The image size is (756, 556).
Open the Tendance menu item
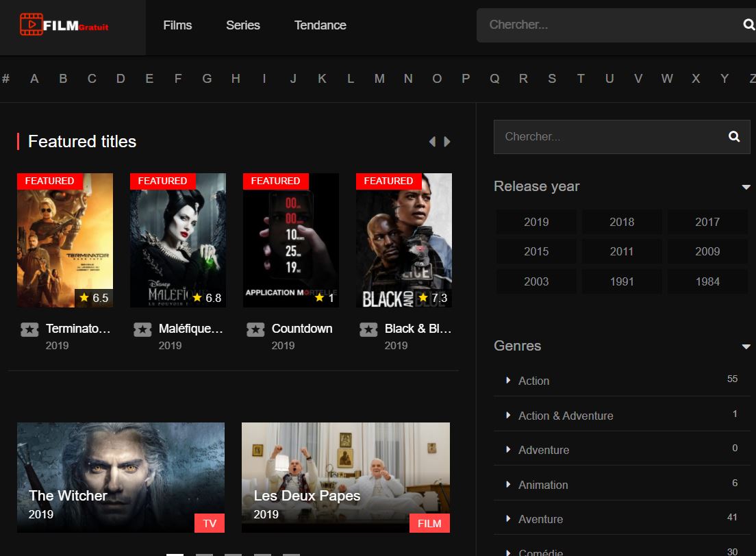[x=320, y=25]
